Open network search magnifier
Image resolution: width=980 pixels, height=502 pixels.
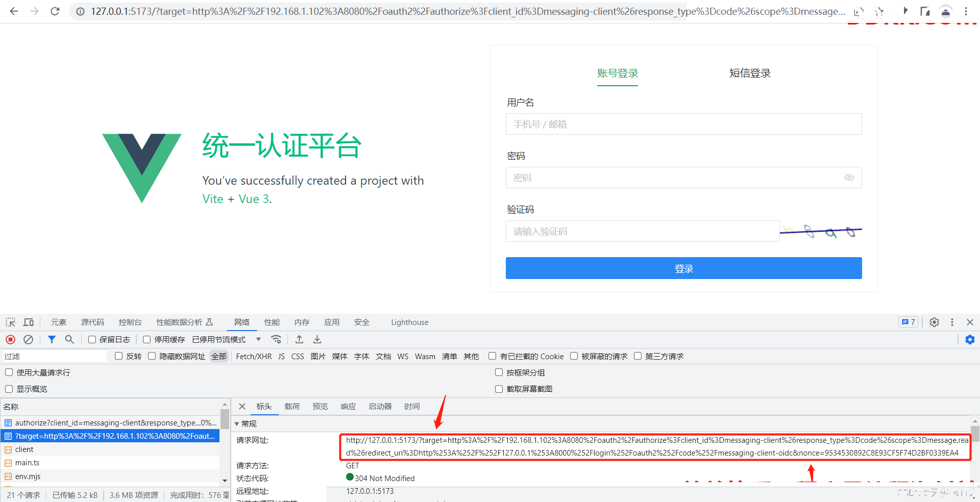coord(69,340)
